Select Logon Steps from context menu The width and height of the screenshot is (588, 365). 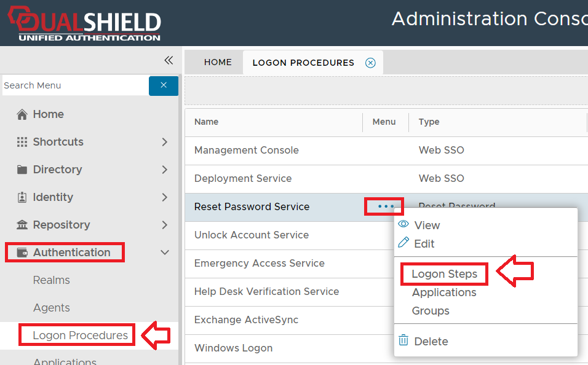(444, 274)
